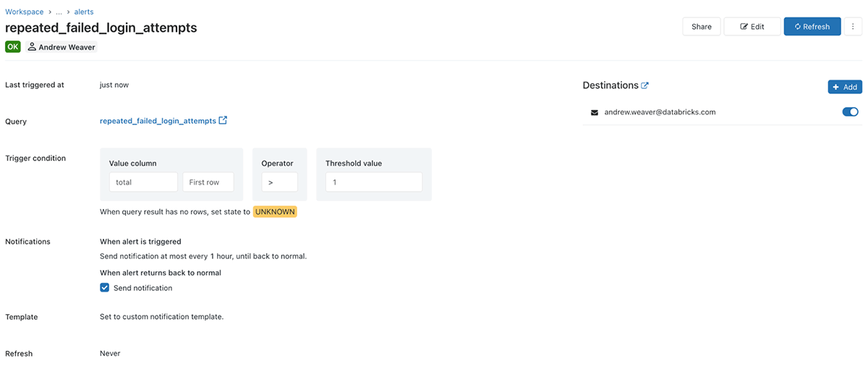Navigate to alerts breadcrumb
The width and height of the screenshot is (868, 377).
pyautogui.click(x=84, y=12)
